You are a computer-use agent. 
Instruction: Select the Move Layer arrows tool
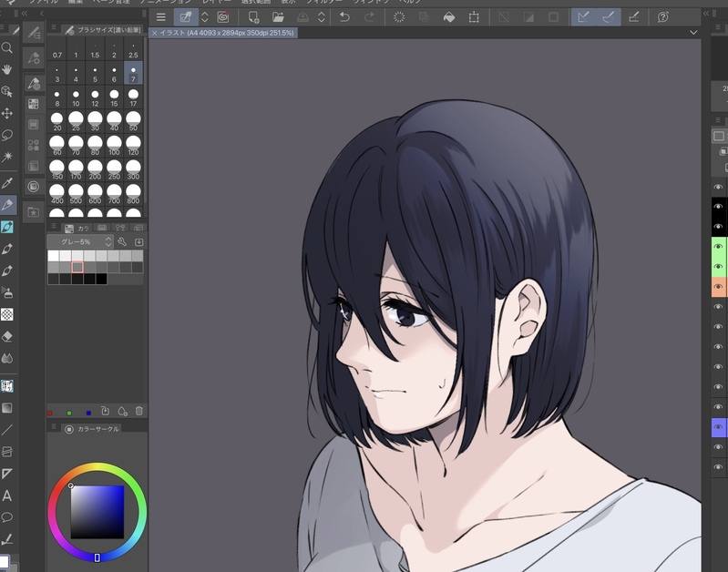7,113
